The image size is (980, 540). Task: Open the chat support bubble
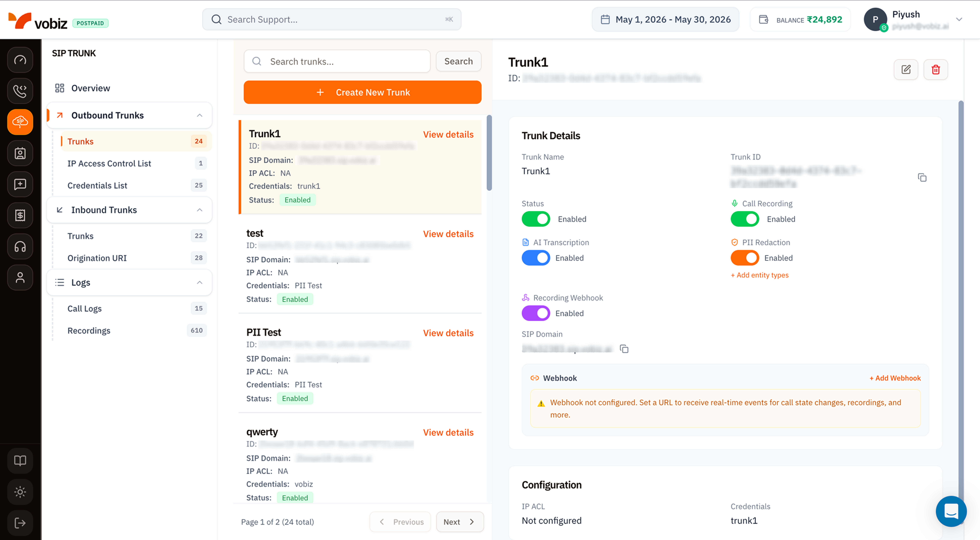951,511
